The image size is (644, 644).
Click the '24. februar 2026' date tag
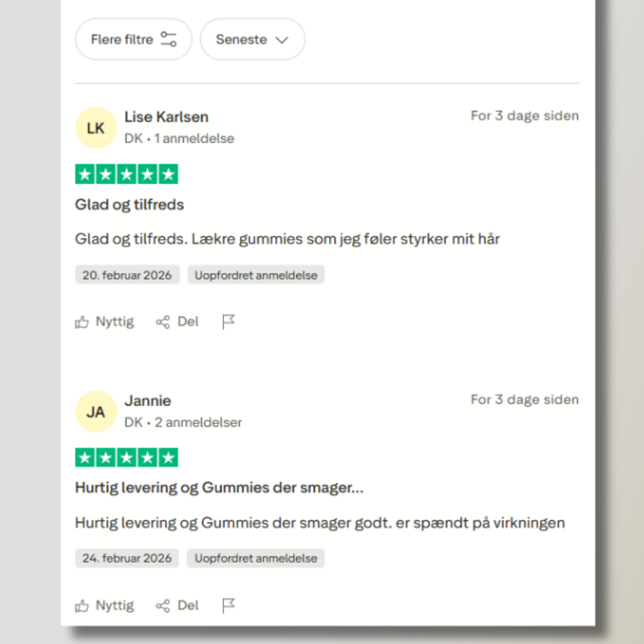(127, 559)
